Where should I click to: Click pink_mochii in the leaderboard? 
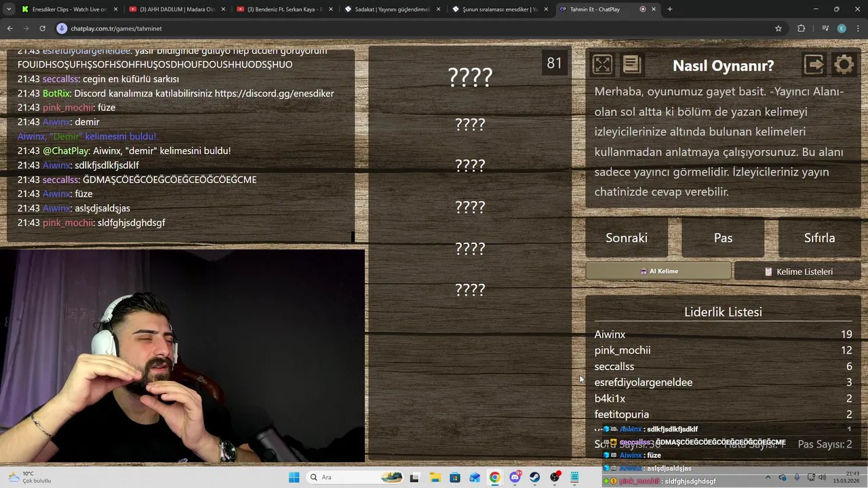pos(623,350)
